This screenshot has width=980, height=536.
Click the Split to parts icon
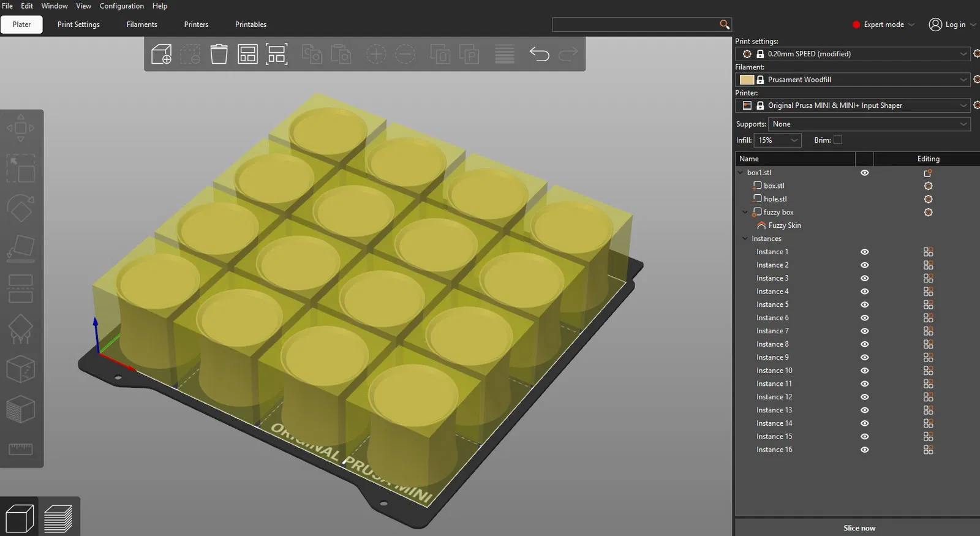(x=469, y=54)
